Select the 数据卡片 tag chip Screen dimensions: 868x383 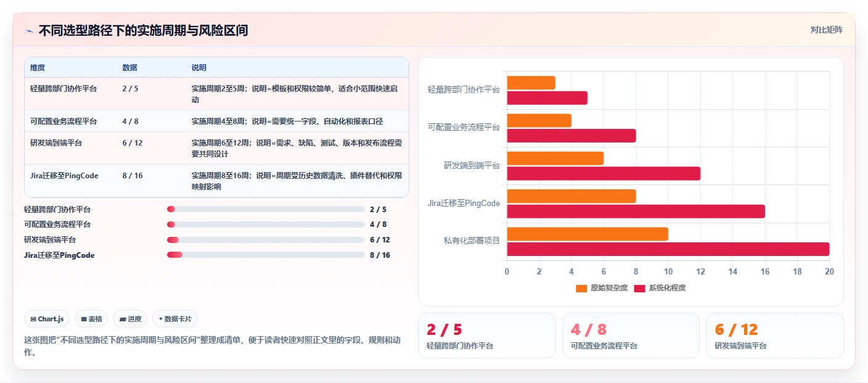(175, 319)
